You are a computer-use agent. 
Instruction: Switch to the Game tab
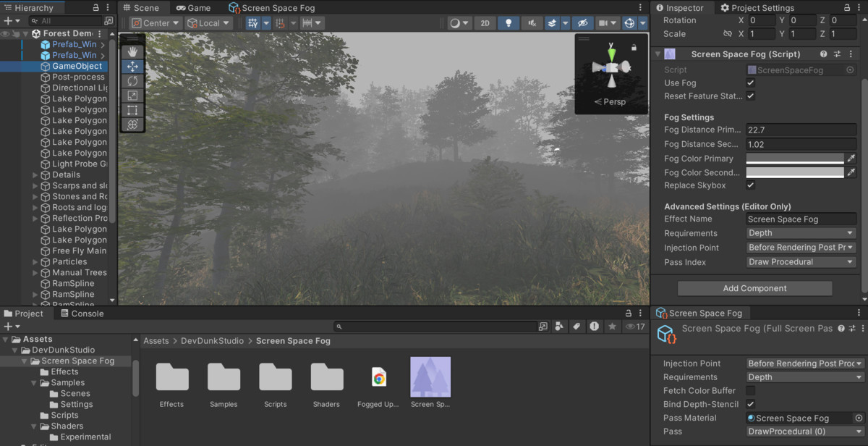(x=193, y=8)
